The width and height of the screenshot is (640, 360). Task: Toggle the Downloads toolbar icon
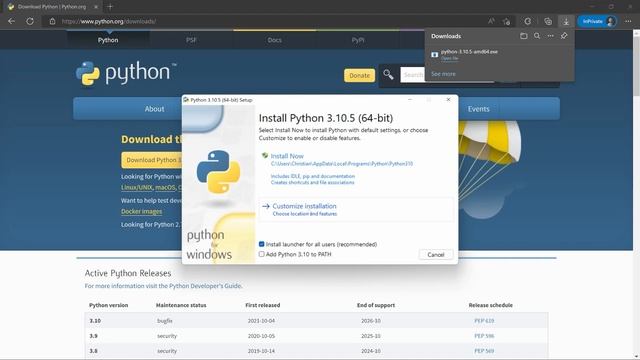(x=566, y=21)
